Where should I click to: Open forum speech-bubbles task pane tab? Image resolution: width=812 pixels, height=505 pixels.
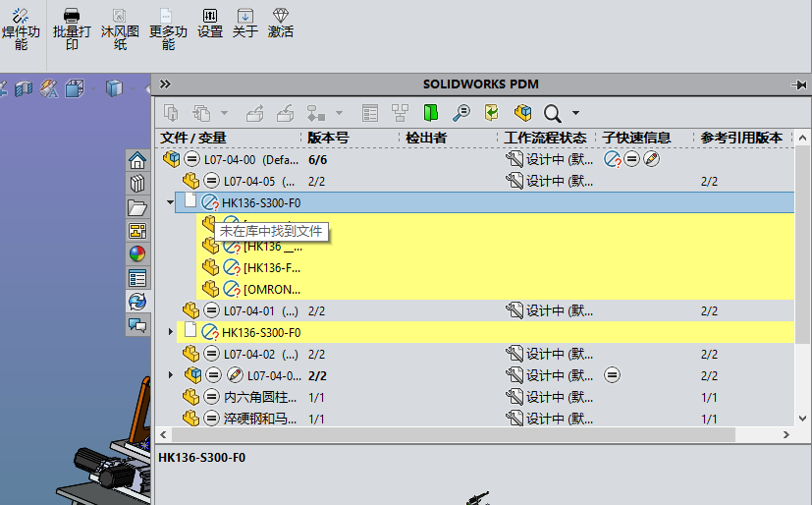coord(137,325)
